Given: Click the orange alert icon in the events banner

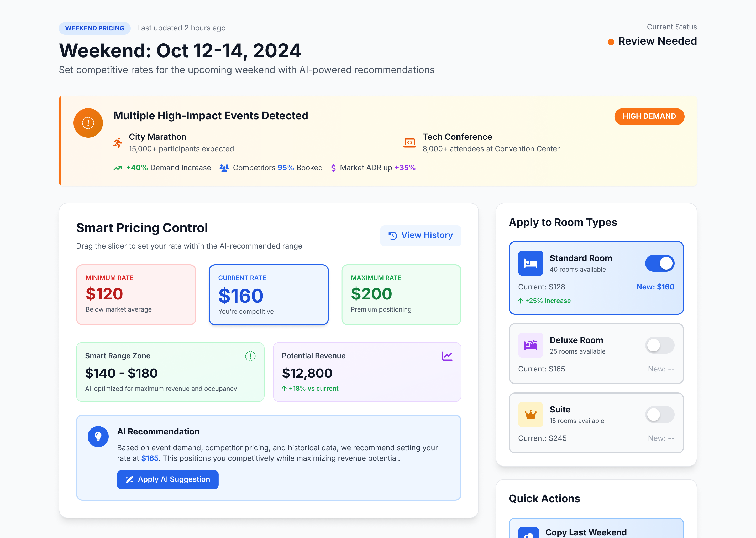Looking at the screenshot, I should [x=88, y=123].
